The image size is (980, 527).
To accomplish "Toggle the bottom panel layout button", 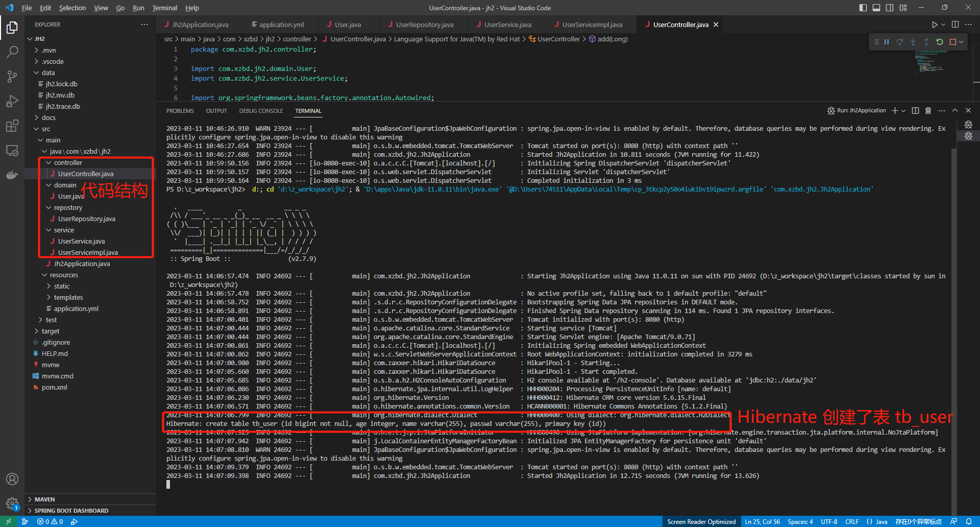I will click(876, 8).
